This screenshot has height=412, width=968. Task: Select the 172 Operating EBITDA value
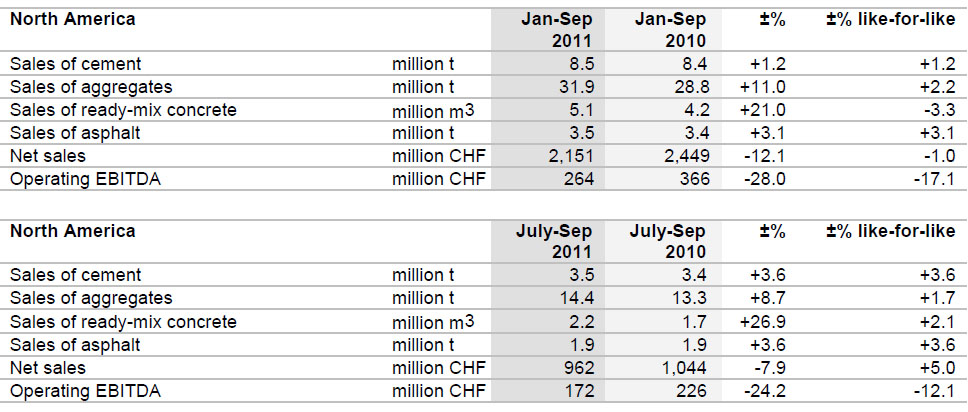pyautogui.click(x=578, y=389)
